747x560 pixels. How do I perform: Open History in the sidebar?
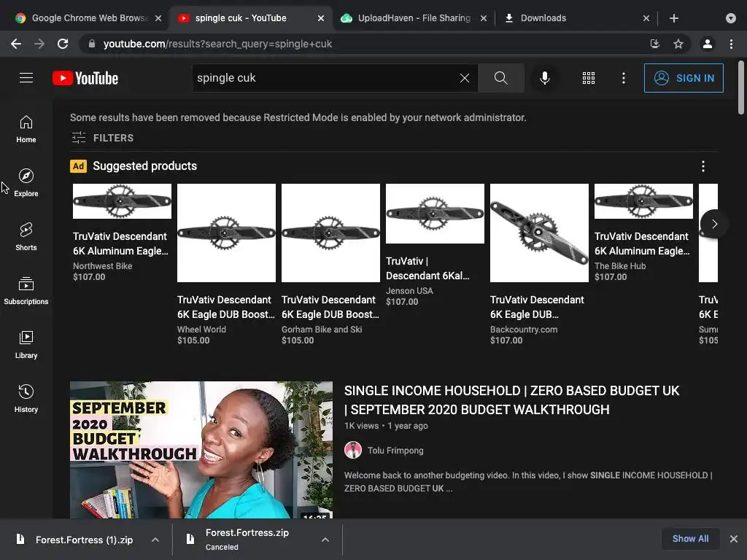coord(26,398)
